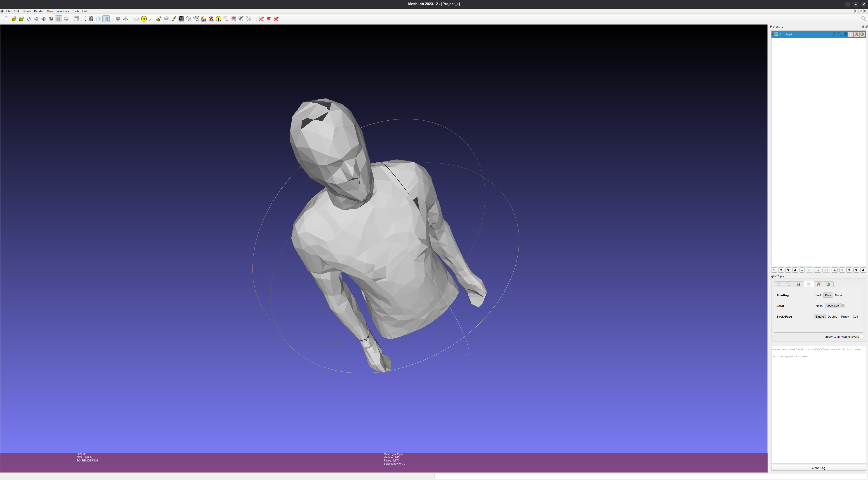
Task: Click the plus button below layer list
Action: point(835,270)
